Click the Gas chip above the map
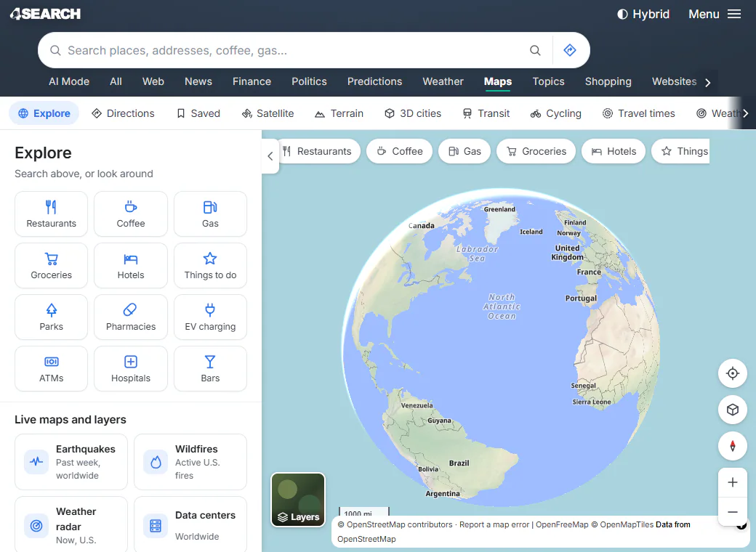 [465, 151]
